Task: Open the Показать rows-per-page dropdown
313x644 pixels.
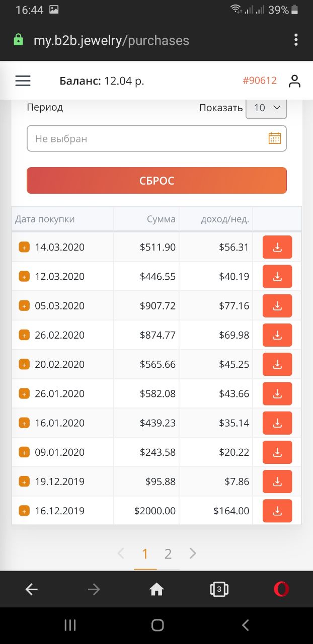Action: coord(266,108)
